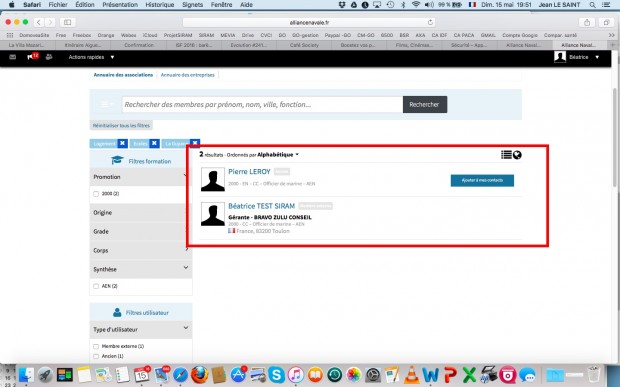620x387 pixels.
Task: Launch Skype from the Dock
Action: coord(276,375)
